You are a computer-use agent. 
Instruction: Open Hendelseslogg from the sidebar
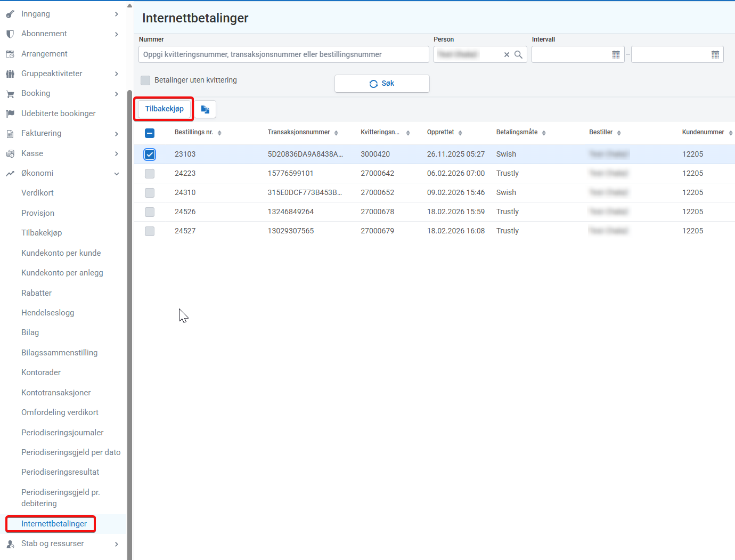point(48,313)
